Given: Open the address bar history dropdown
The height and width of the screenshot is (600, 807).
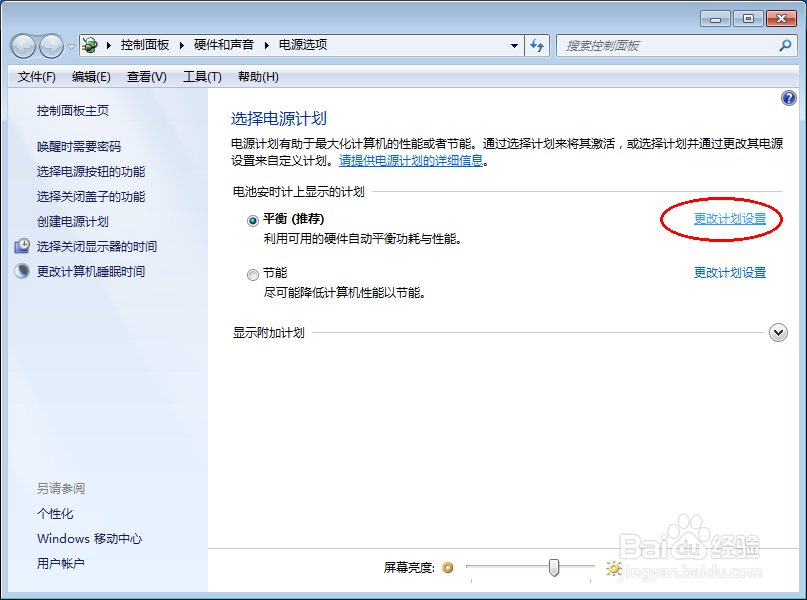Looking at the screenshot, I should tap(514, 46).
